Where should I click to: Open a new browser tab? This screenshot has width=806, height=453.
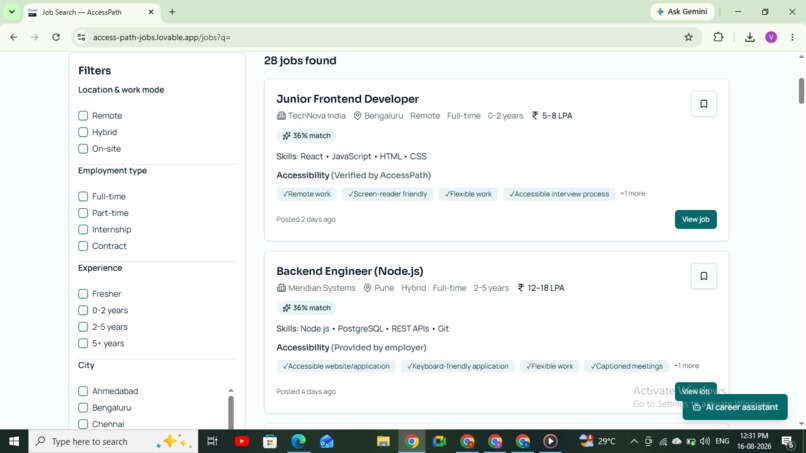click(x=172, y=12)
